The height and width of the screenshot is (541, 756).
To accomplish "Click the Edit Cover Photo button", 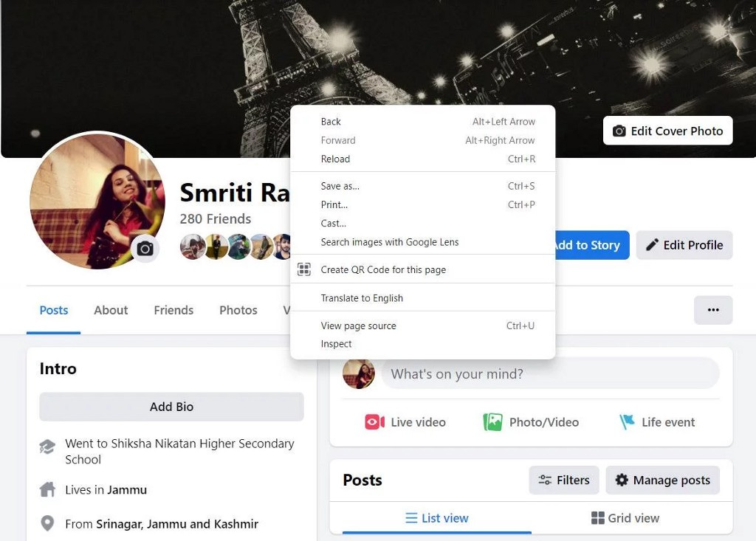I will point(667,131).
